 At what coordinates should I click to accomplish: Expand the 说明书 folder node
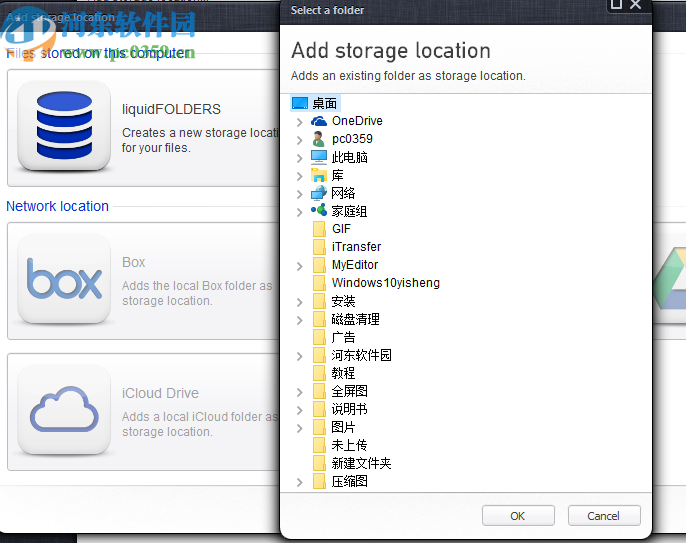[x=300, y=410]
